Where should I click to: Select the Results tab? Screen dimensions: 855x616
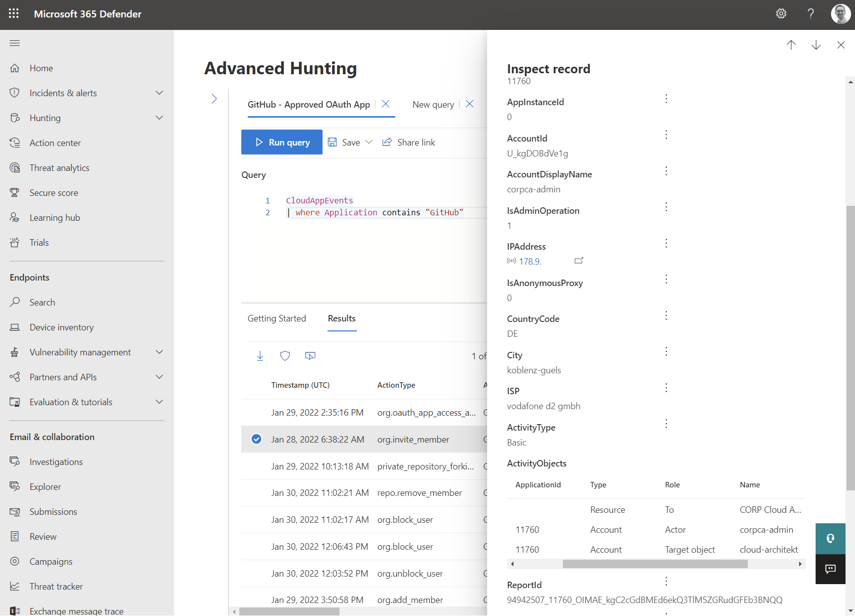coord(342,318)
